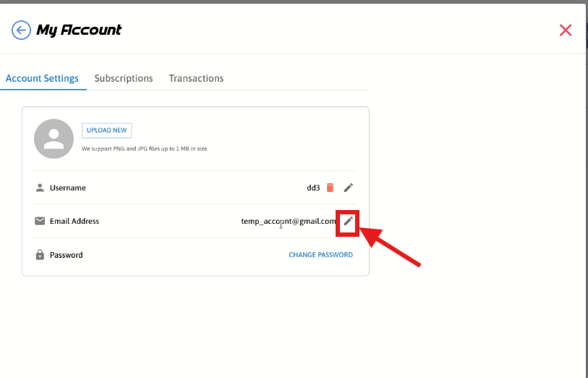Screen dimensions: 588x378
Task: Click the temp_account@gmail.com email text
Action: (289, 221)
